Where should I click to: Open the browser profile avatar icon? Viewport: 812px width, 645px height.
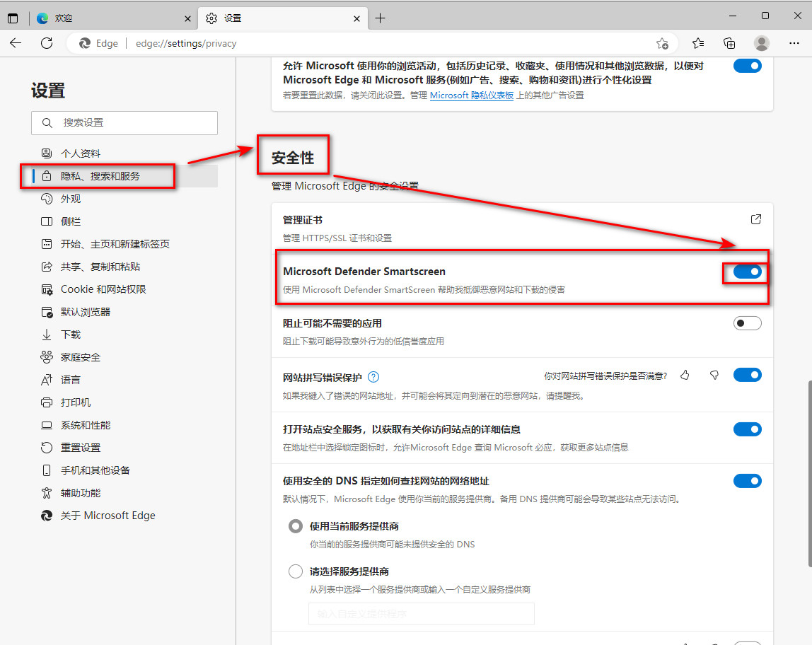[x=761, y=43]
